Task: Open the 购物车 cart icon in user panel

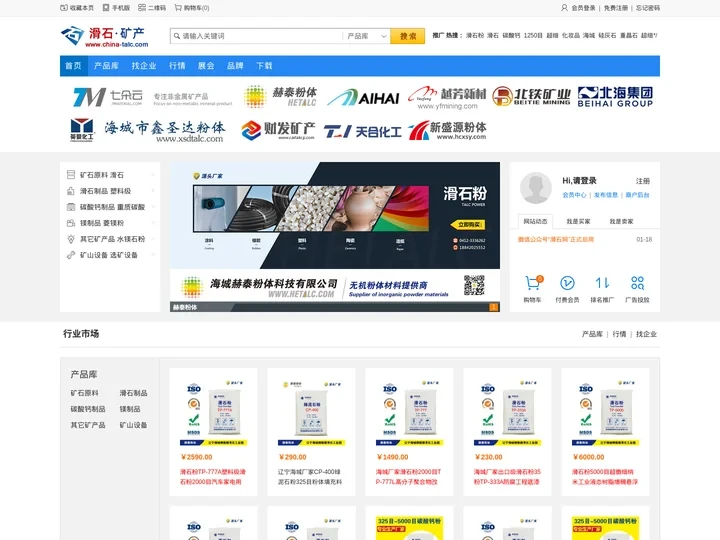Action: coord(533,283)
